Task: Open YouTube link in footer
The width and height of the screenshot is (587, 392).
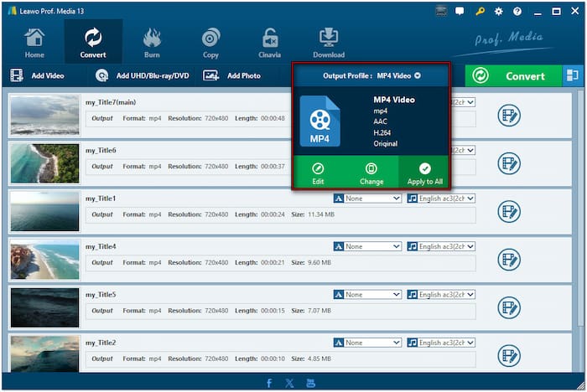Action: point(311,383)
